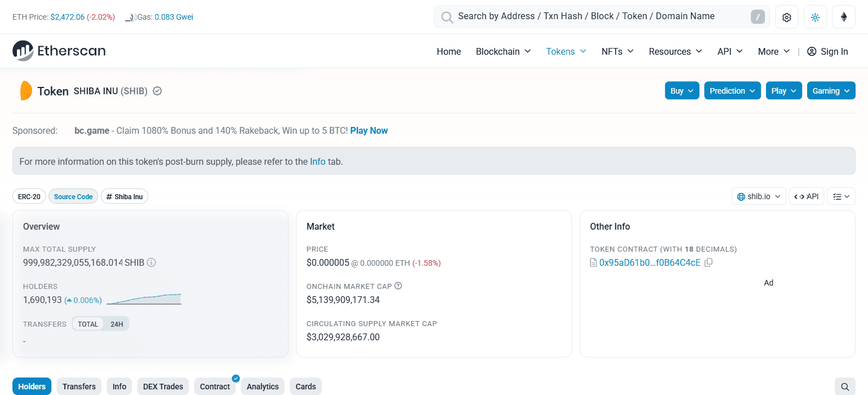Open the API navigation menu

tap(730, 51)
